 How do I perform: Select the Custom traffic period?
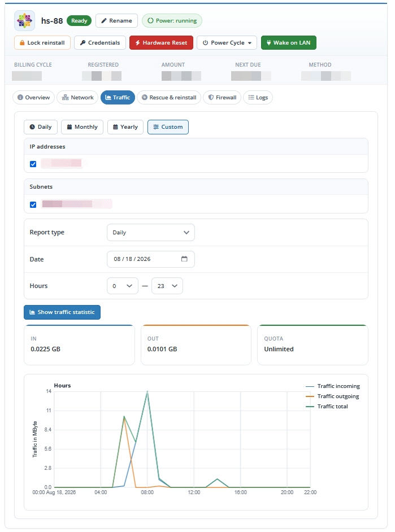(168, 127)
